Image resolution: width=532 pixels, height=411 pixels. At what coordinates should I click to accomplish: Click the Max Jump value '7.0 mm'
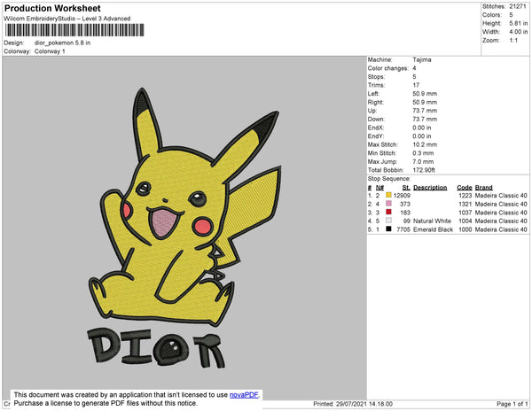(423, 161)
